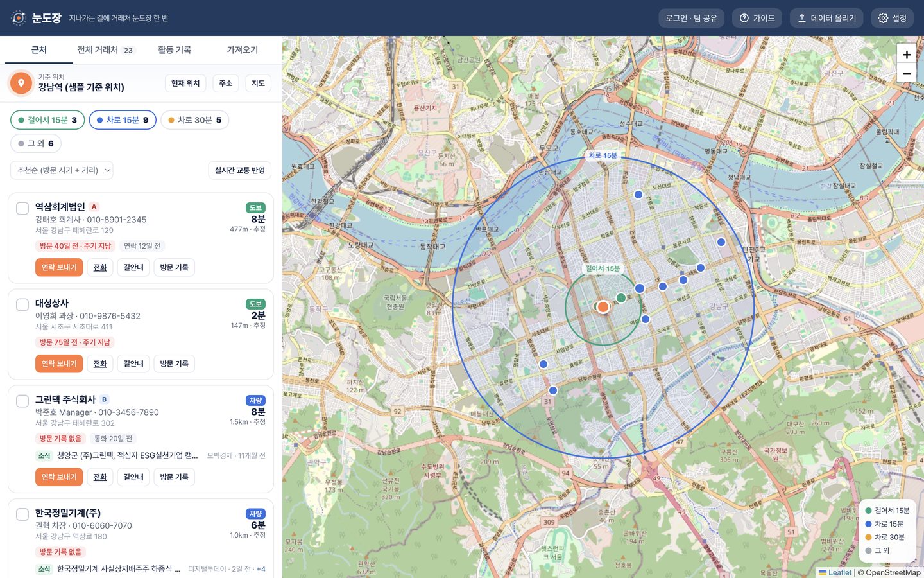Screen dimensions: 924x578
Task: Open the 가이드 help button
Action: pyautogui.click(x=757, y=18)
